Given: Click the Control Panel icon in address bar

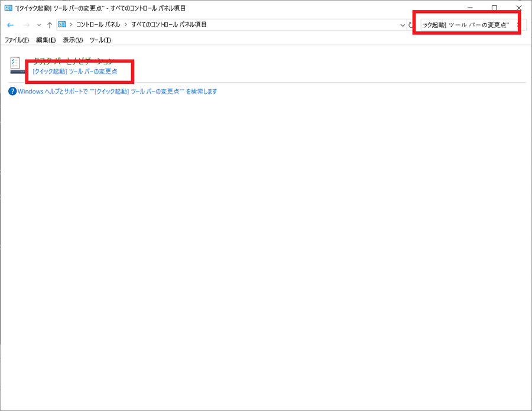Looking at the screenshot, I should click(62, 25).
